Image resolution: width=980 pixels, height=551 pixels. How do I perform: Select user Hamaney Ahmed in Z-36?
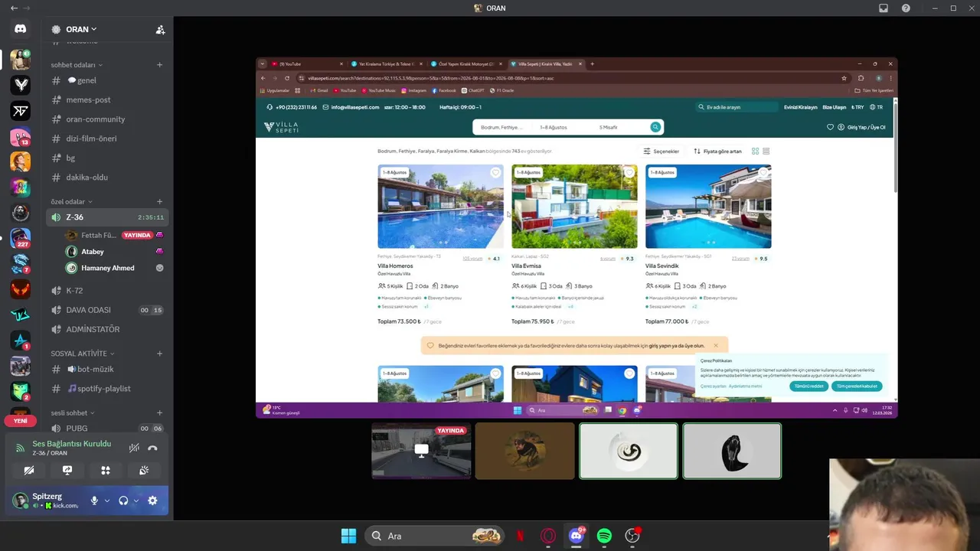[x=115, y=268]
